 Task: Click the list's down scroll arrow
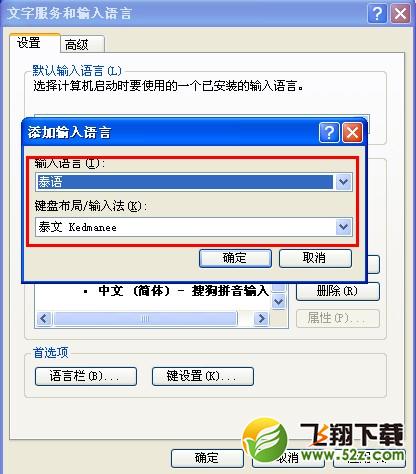[278, 302]
